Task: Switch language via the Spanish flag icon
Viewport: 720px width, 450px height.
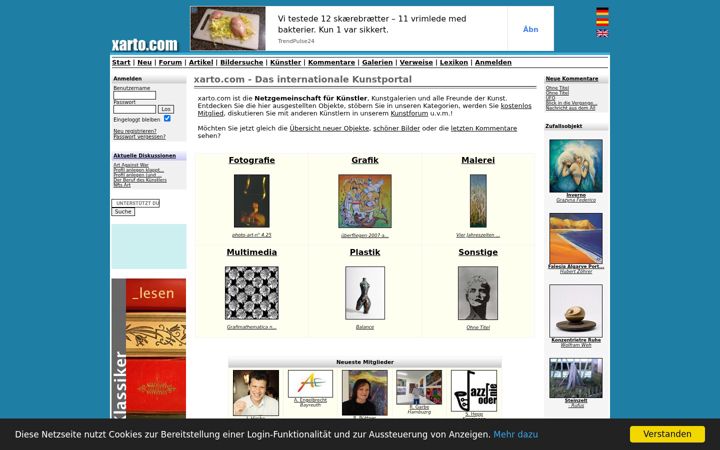Action: click(602, 22)
